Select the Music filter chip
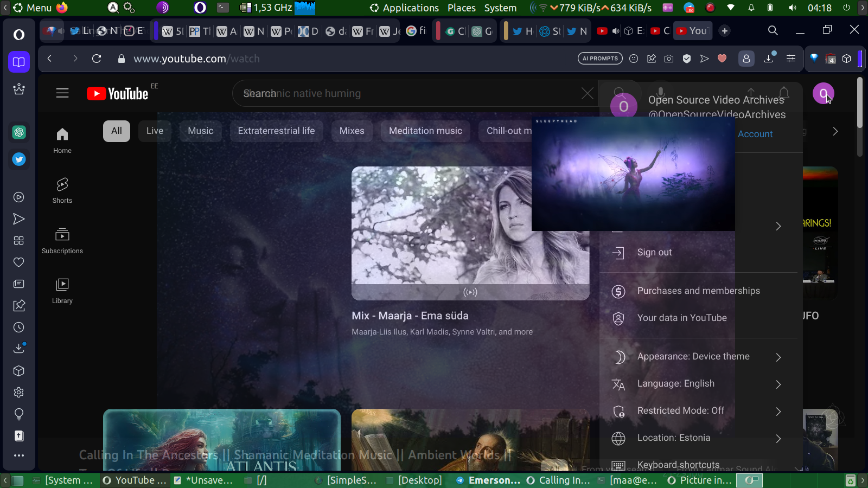868x488 pixels. click(200, 131)
